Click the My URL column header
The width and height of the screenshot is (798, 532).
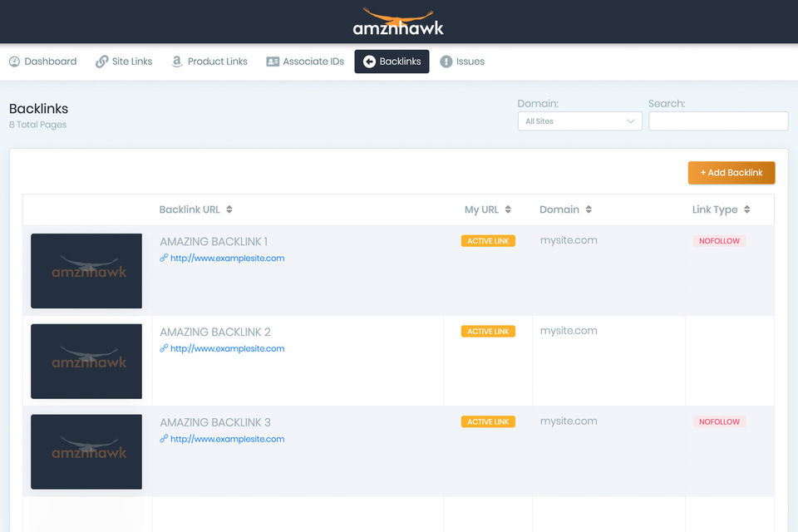(x=481, y=209)
